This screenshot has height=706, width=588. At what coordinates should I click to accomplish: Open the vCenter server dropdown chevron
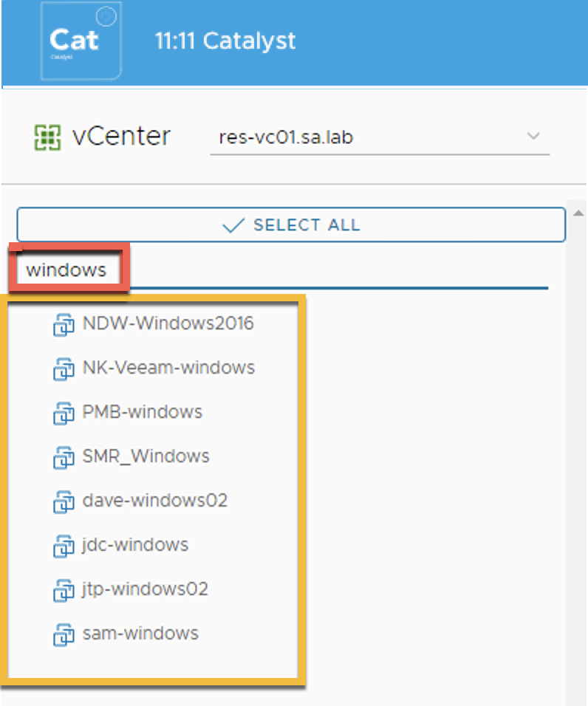(533, 137)
